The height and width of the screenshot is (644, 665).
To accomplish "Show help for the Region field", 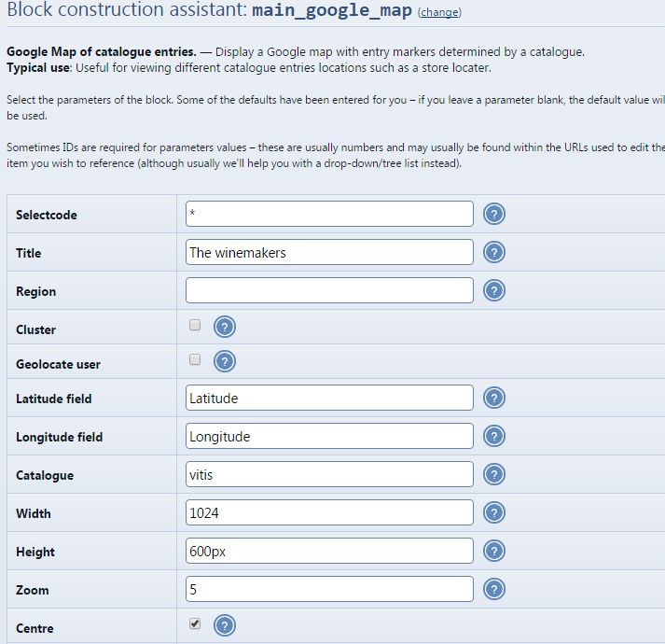I will pos(494,291).
